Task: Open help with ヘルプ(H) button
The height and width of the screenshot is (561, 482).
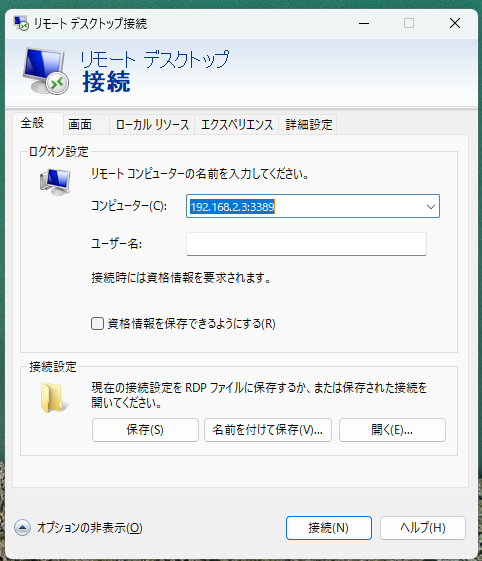Action: pos(423,528)
